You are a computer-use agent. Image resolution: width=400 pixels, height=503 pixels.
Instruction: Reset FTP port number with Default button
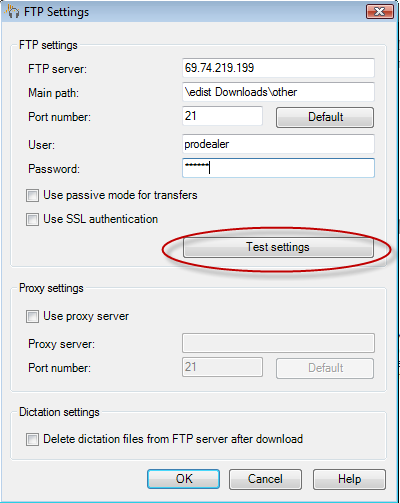click(x=325, y=117)
